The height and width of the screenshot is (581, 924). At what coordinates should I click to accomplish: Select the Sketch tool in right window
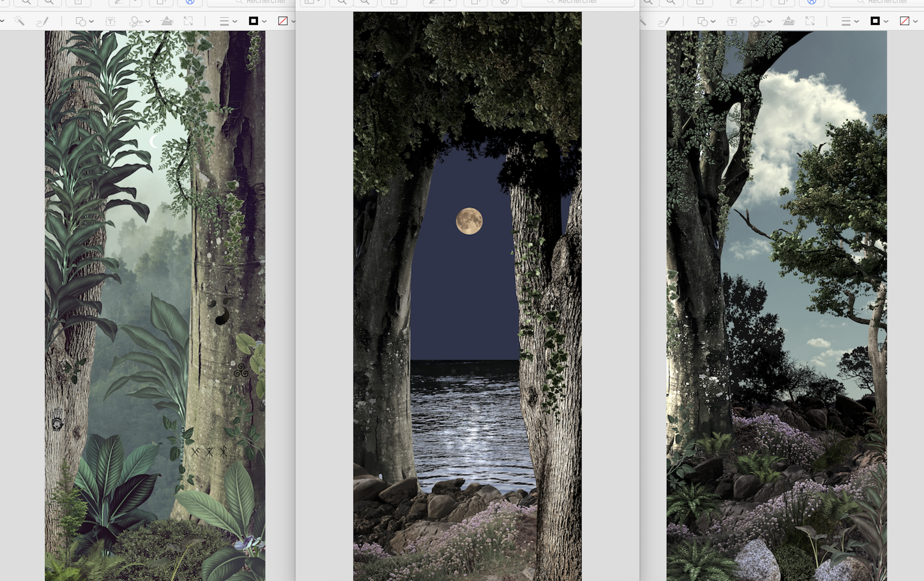(664, 21)
